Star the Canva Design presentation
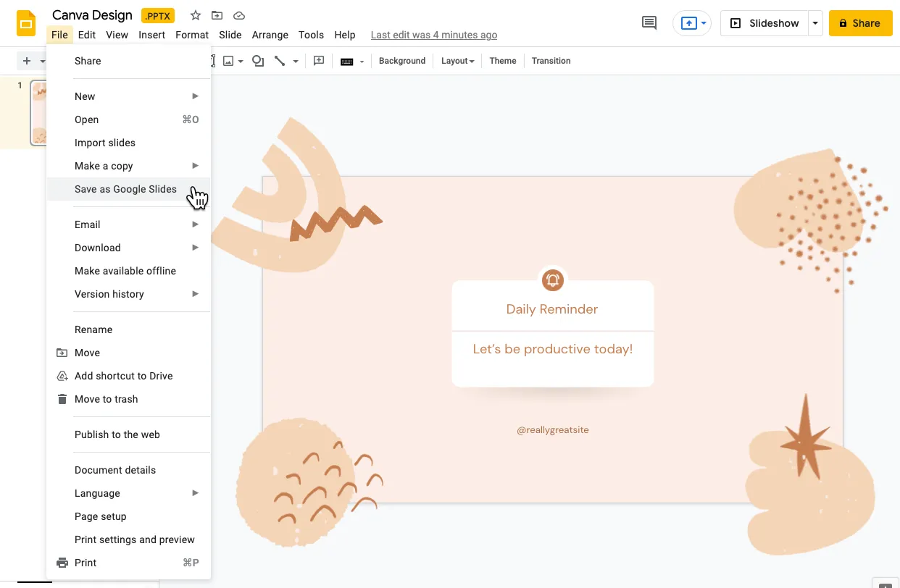 194,14
